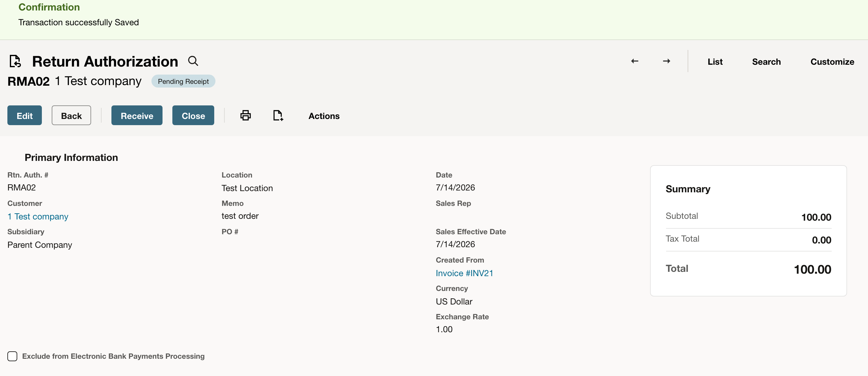Viewport: 868px width, 376px height.
Task: Click the Confirmation heading
Action: (x=49, y=7)
